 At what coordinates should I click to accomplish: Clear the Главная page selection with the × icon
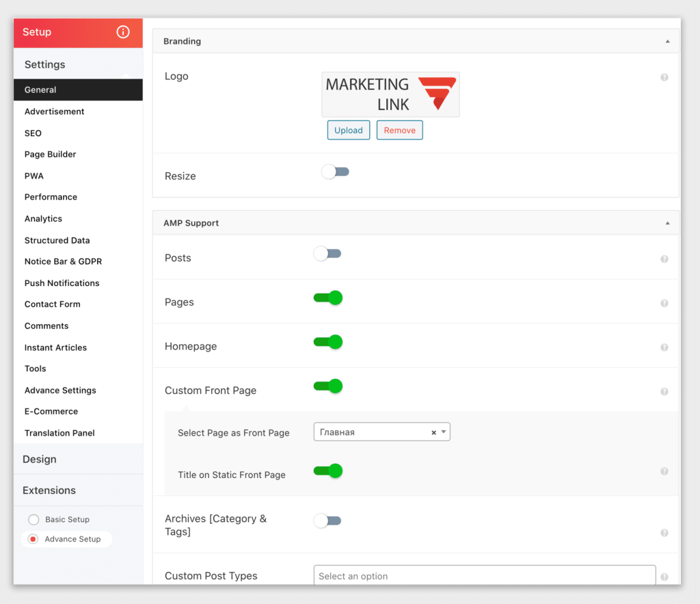coord(433,432)
